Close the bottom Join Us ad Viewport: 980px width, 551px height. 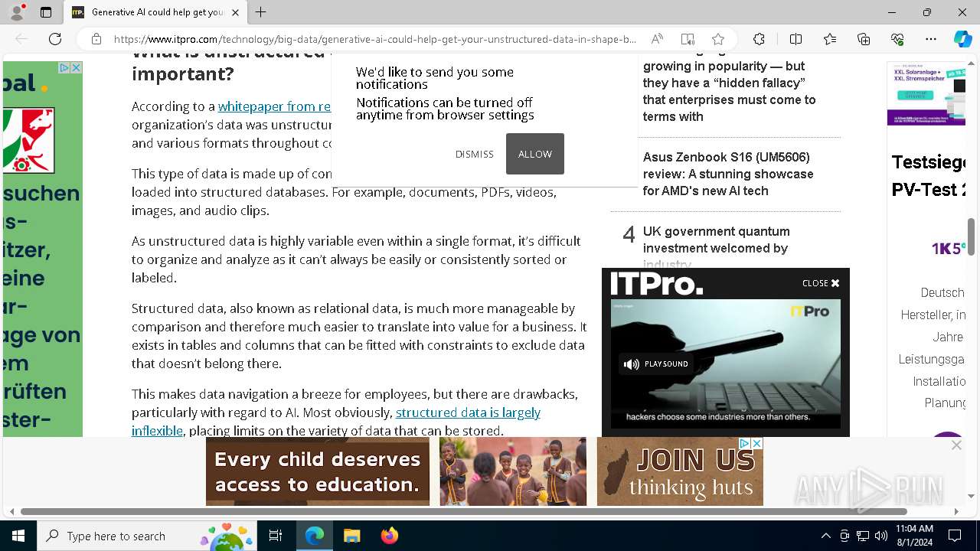pyautogui.click(x=756, y=443)
